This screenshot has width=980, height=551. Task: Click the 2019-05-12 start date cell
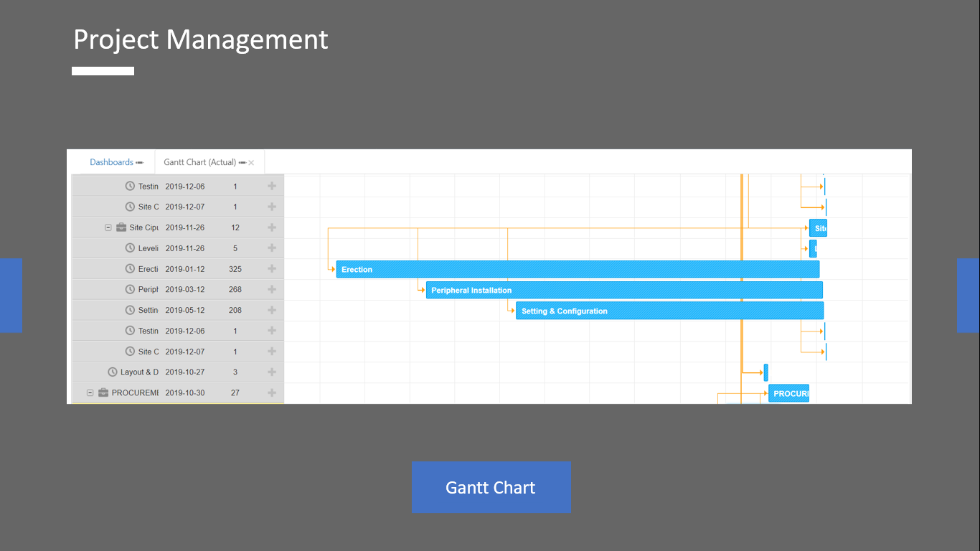184,310
